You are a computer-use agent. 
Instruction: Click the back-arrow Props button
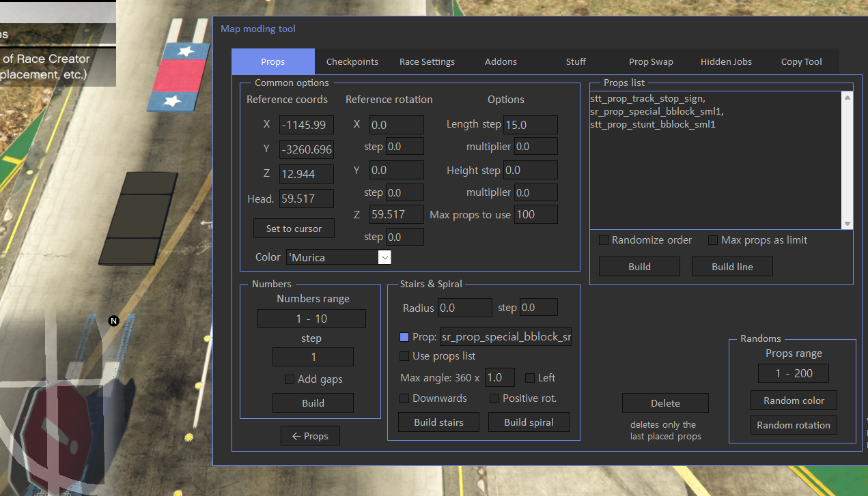310,436
